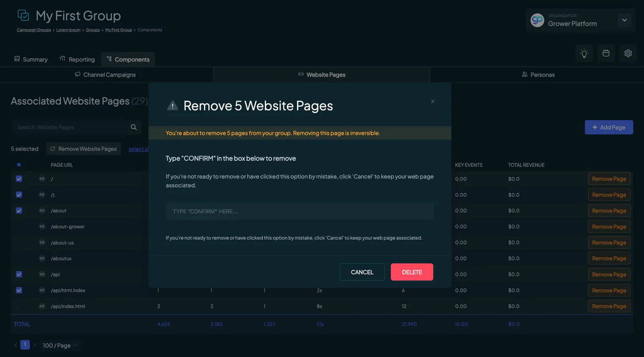Open the settings gear icon

coord(628,53)
